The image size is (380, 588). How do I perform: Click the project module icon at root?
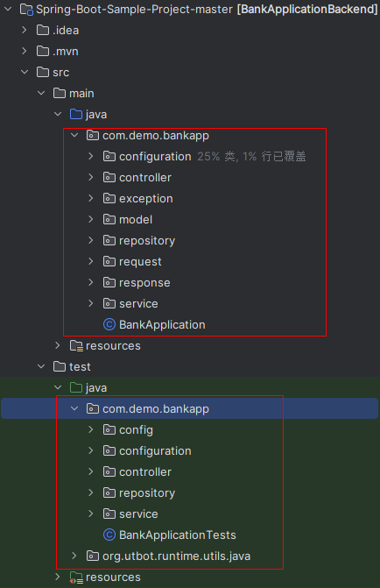pyautogui.click(x=26, y=10)
